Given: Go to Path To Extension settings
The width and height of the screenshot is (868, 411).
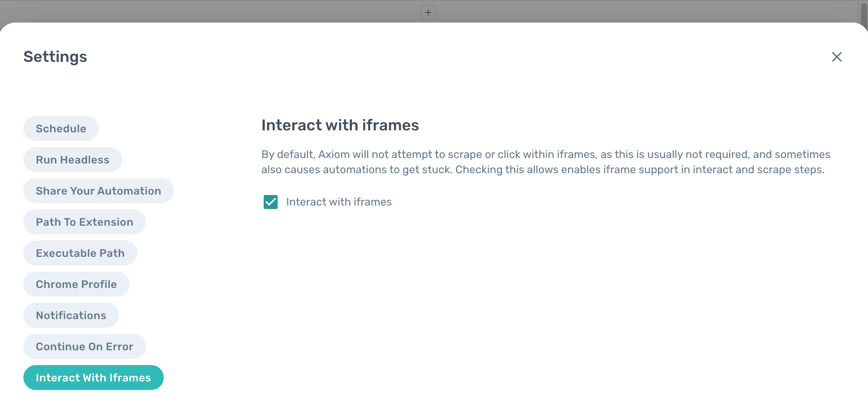Looking at the screenshot, I should 84,222.
